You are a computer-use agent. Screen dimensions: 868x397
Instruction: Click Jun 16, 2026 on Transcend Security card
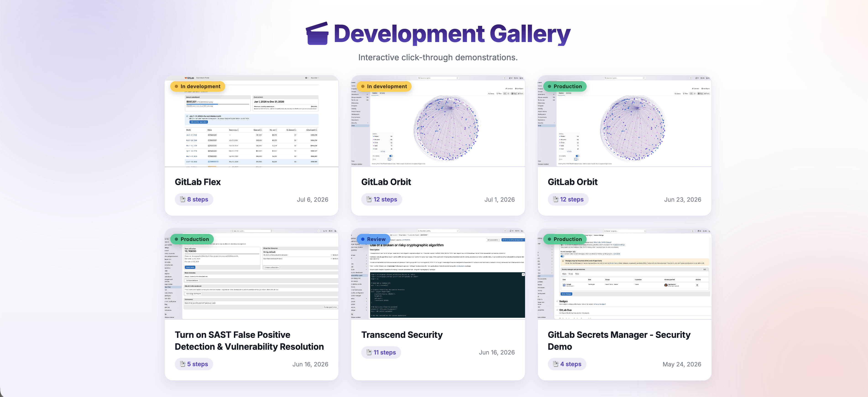click(x=497, y=352)
